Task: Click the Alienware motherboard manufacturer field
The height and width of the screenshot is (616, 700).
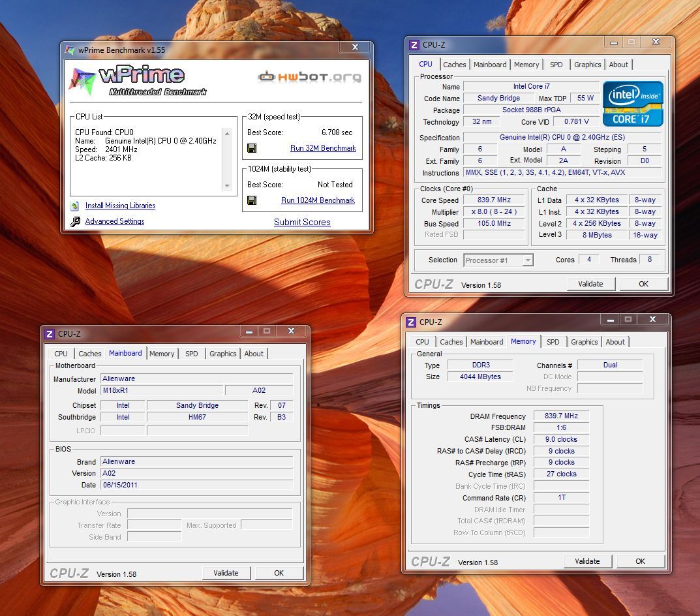Action: coord(196,378)
